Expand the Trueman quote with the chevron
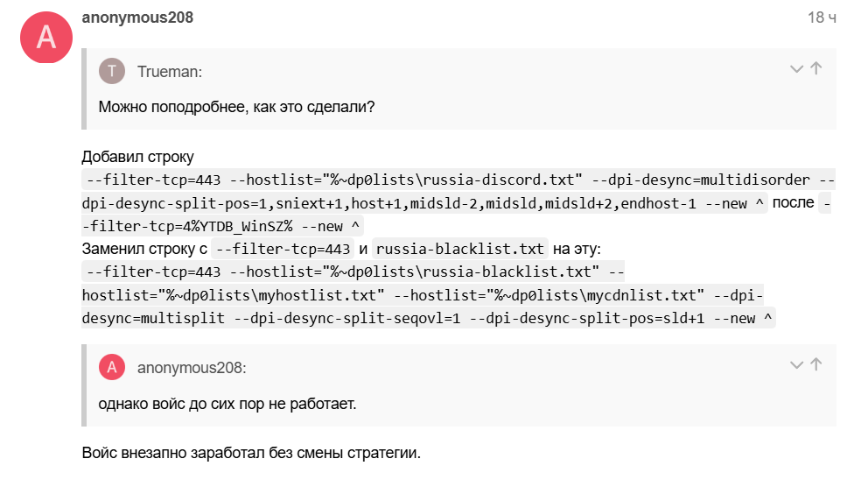868x501 pixels. 796,68
